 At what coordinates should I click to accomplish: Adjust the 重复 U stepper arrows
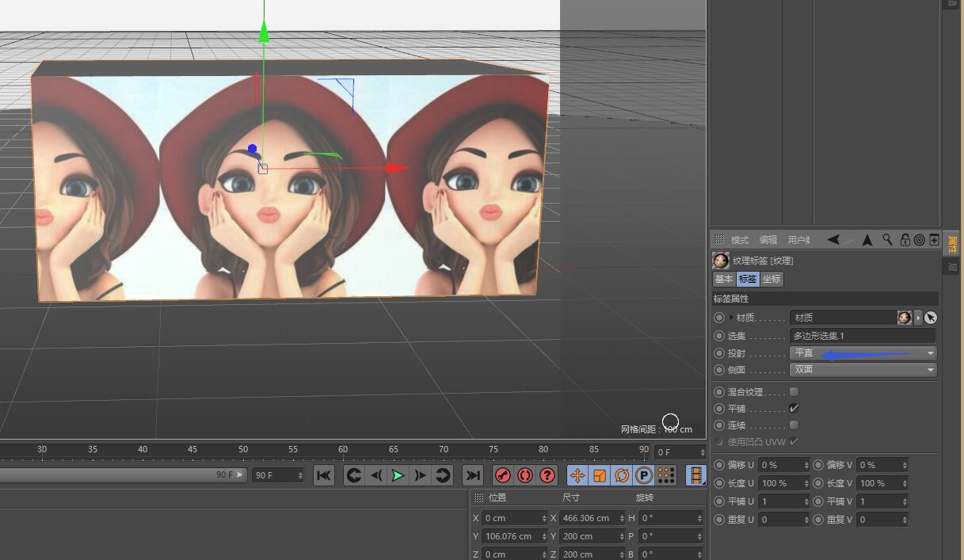click(x=806, y=520)
